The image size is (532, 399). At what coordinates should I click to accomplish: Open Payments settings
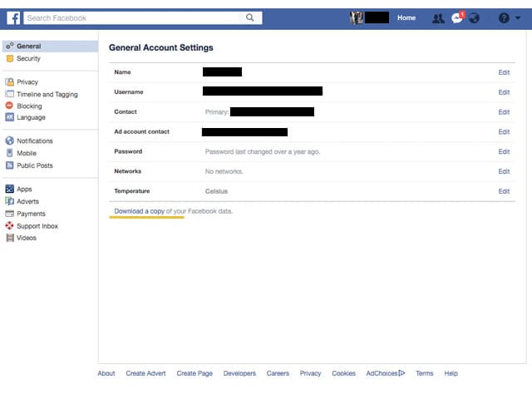[31, 214]
